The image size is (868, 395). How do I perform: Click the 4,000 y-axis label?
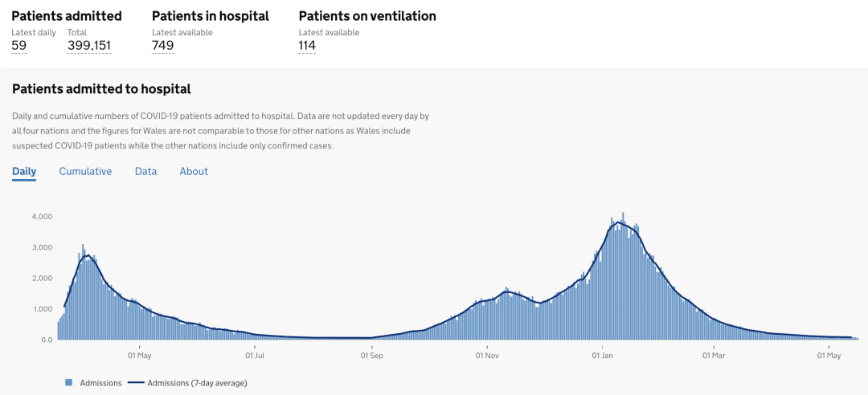click(42, 216)
